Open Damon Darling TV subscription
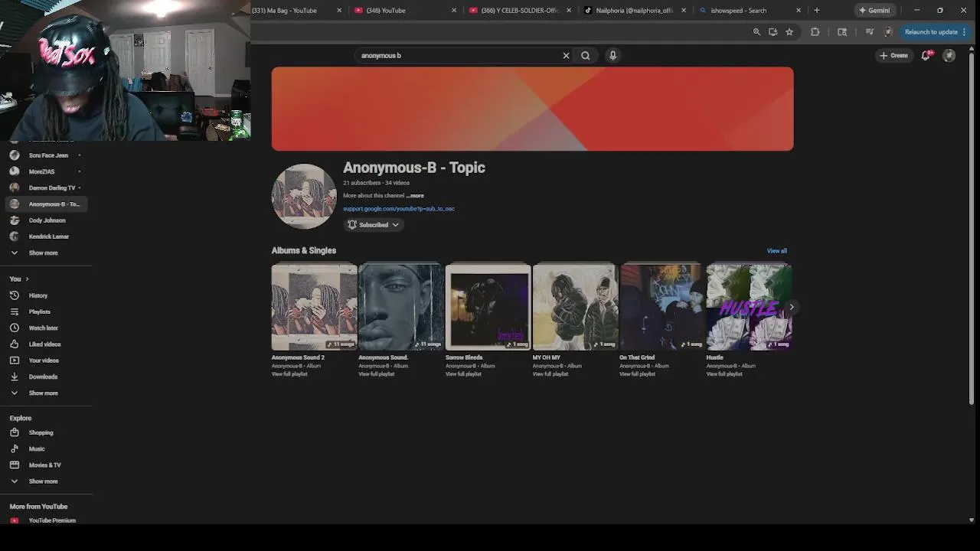980x551 pixels. (46, 187)
